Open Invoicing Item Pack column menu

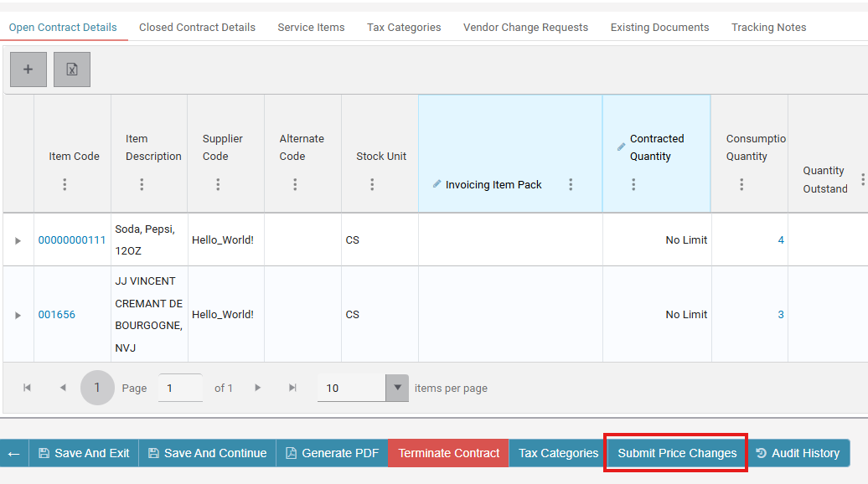[x=571, y=184]
